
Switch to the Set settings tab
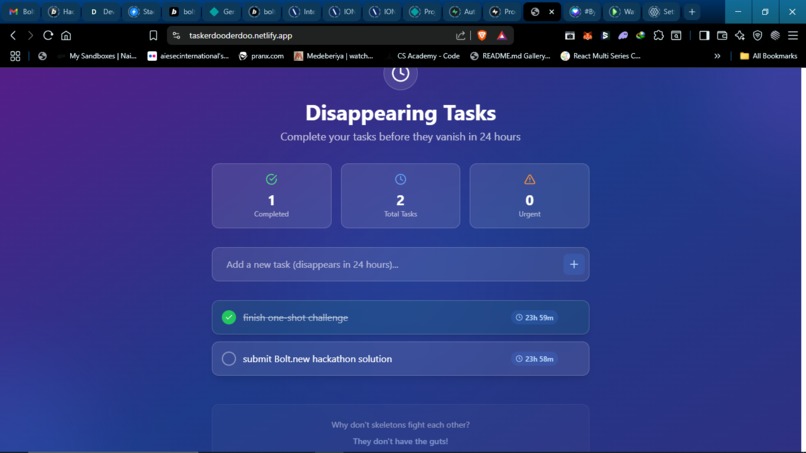662,12
